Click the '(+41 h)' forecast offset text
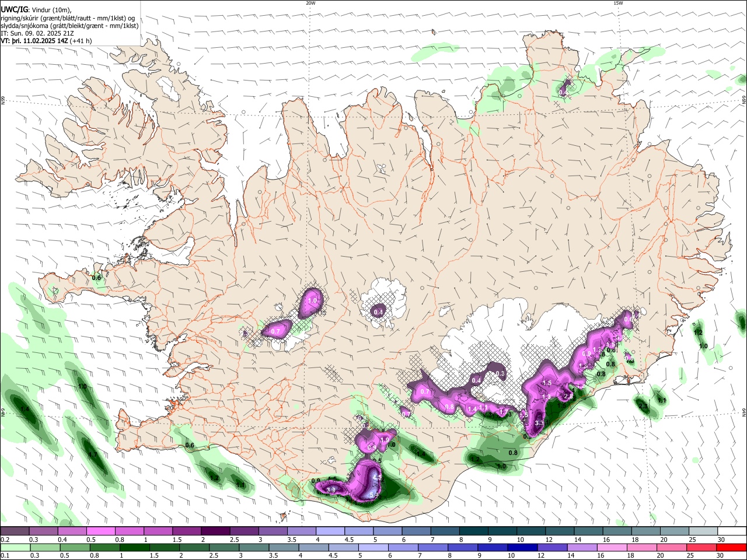The height and width of the screenshot is (560, 747). click(81, 41)
